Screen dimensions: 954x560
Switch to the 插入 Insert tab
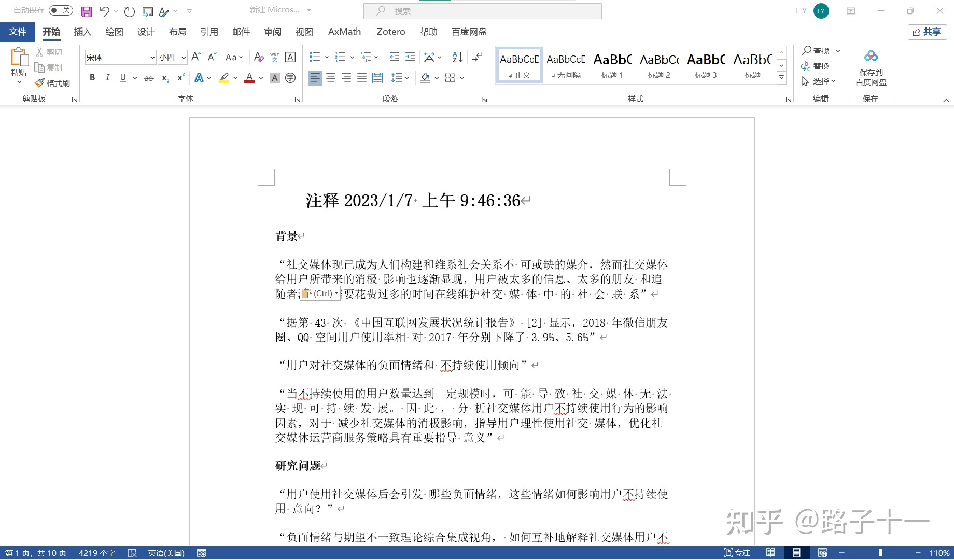click(x=82, y=32)
